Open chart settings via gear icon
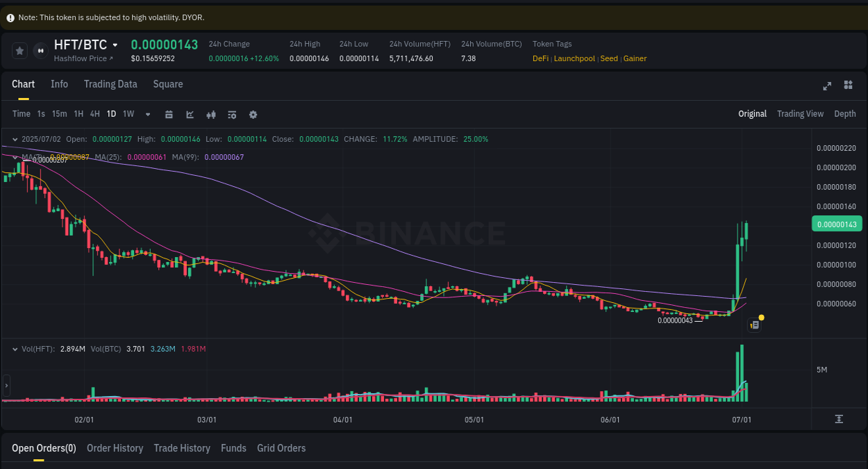The height and width of the screenshot is (469, 868). (253, 114)
